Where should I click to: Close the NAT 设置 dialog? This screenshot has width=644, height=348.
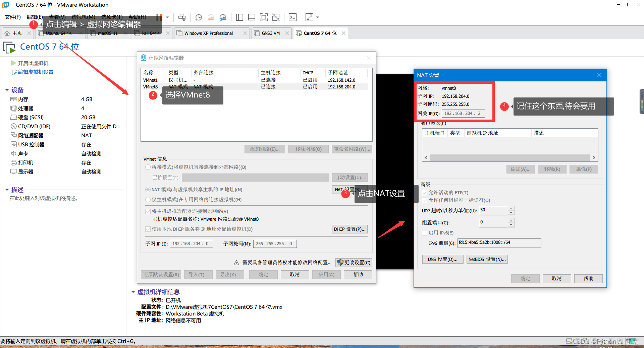tap(599, 75)
